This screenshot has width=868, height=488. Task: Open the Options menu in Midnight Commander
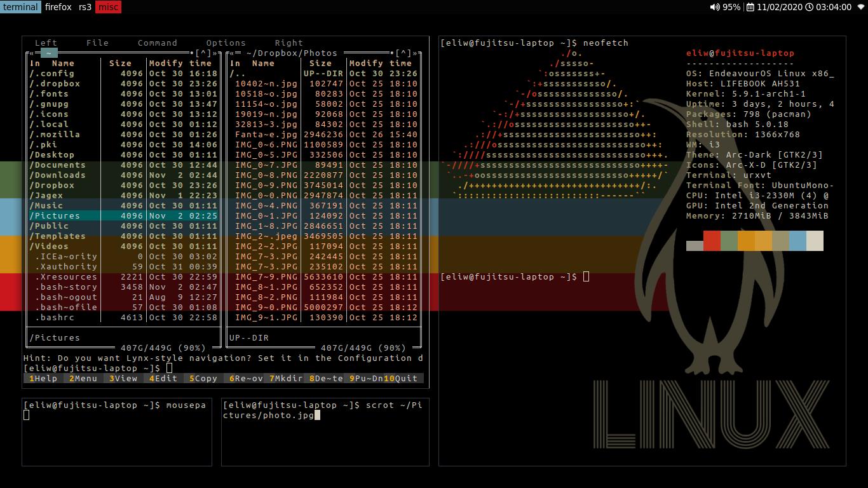226,43
